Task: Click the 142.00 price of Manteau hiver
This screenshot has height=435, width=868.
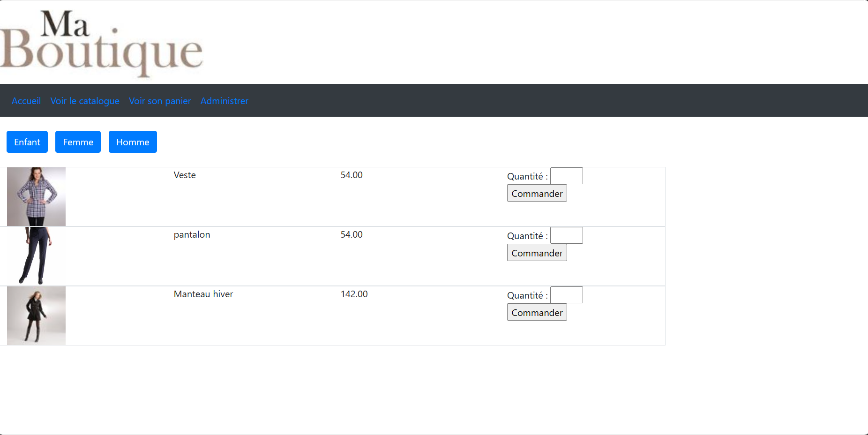Action: (354, 294)
